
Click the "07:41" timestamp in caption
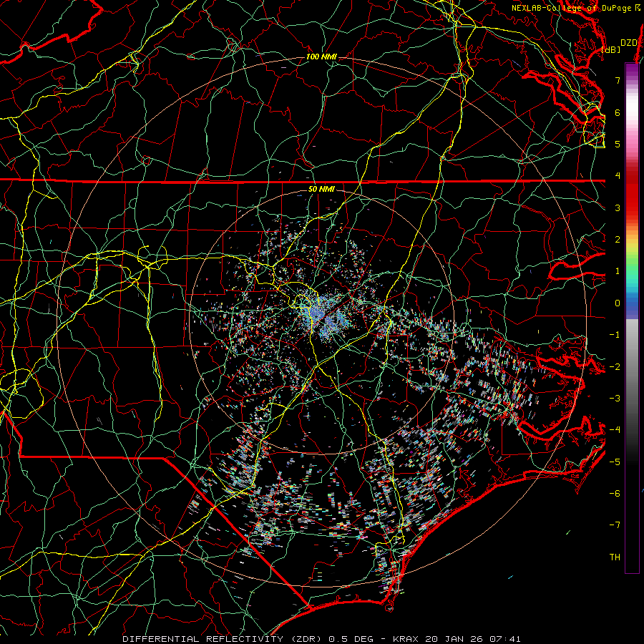click(504, 639)
